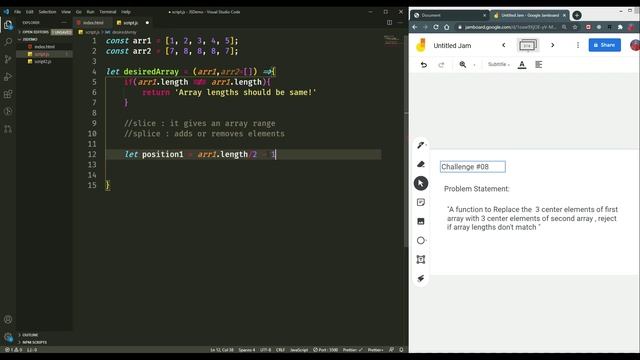Open VS Code File menu
Viewport: 640px width, 360px height.
(18, 12)
